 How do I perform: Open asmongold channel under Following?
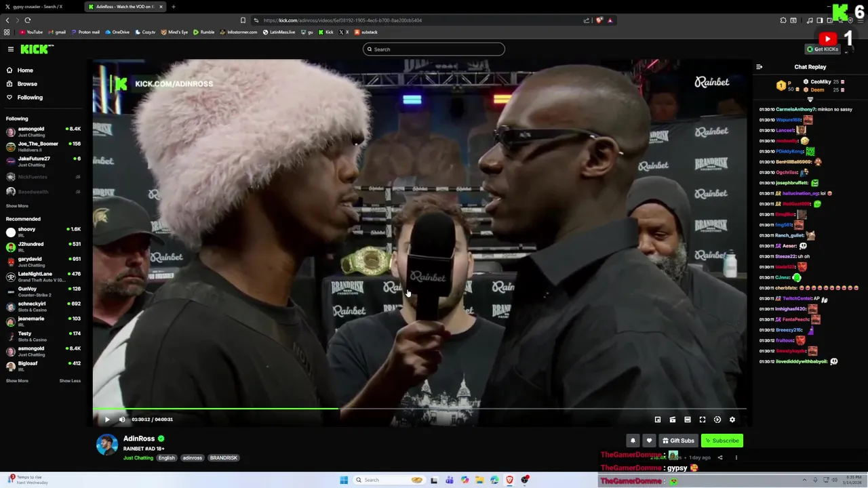43,131
